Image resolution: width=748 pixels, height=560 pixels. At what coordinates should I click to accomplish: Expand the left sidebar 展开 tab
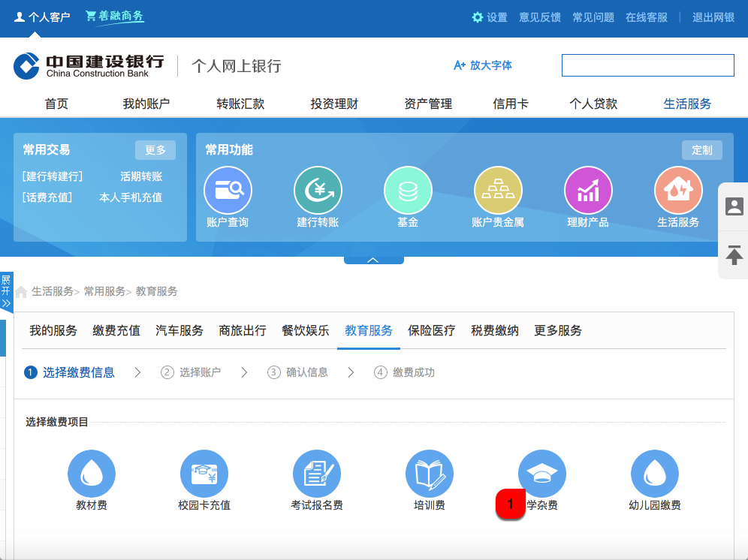click(6, 291)
